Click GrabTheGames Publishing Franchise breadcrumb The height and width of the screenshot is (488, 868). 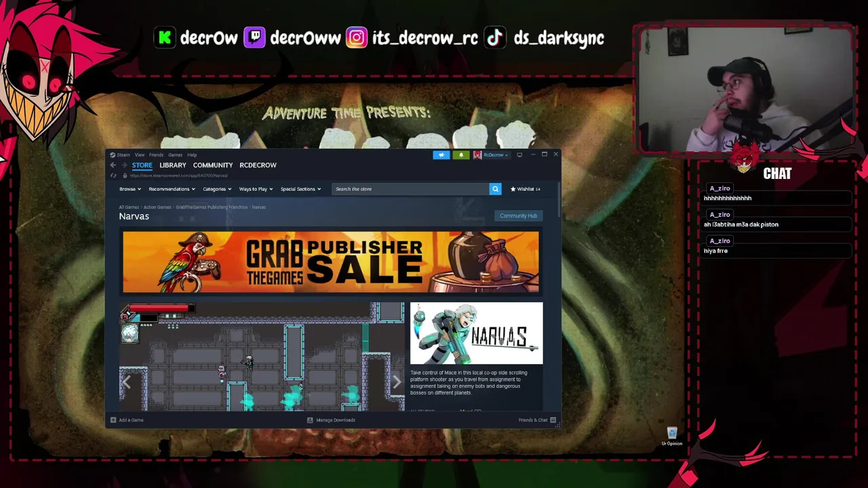pyautogui.click(x=212, y=207)
